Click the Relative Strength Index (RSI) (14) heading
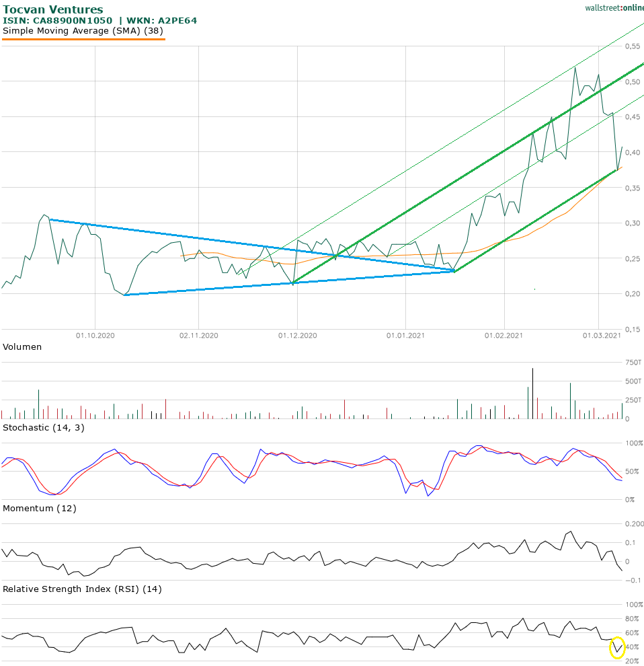Image resolution: width=644 pixels, height=666 pixels. [82, 589]
